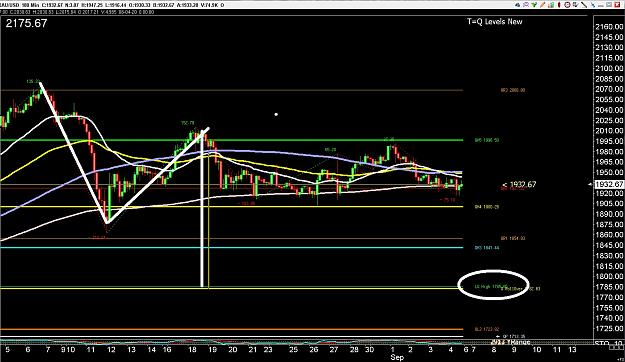This screenshot has height=362, width=625.
Task: Click the 1890.00 price axis label
Action: [x=609, y=214]
